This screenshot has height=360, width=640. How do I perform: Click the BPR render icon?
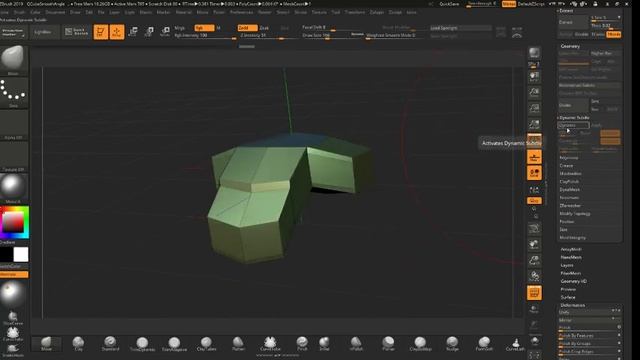coord(534,53)
